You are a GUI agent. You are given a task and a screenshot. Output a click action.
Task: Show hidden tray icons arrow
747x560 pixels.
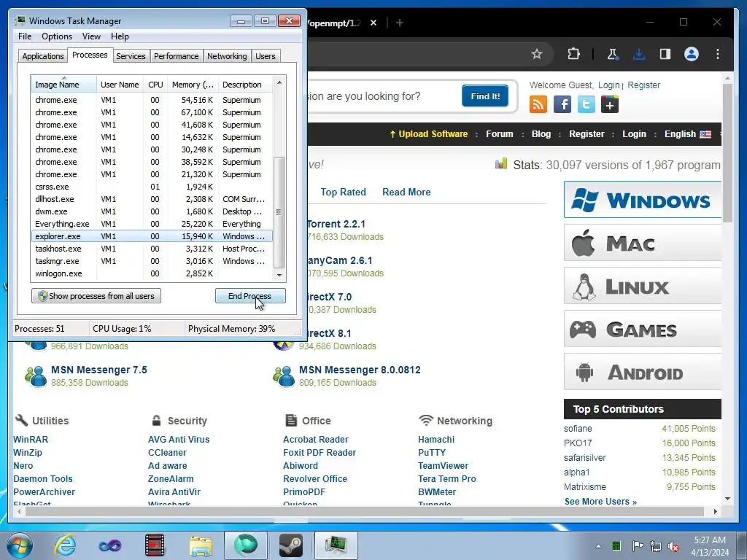(x=598, y=546)
